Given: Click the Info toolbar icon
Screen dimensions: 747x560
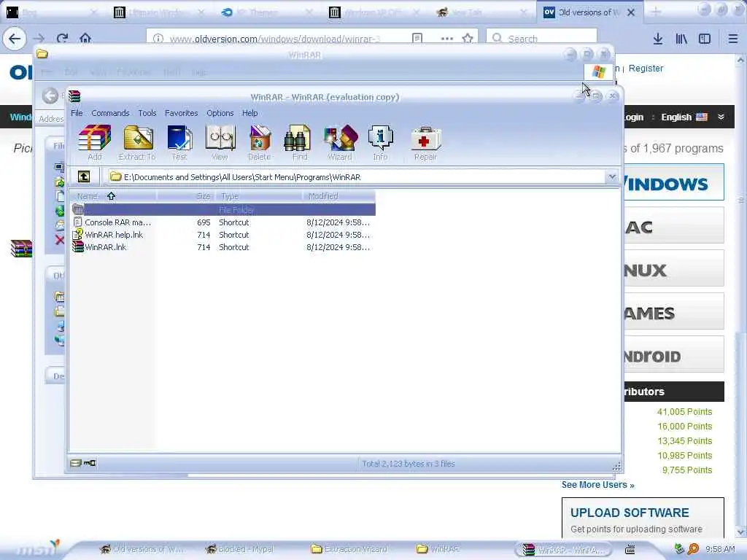Looking at the screenshot, I should [x=380, y=142].
